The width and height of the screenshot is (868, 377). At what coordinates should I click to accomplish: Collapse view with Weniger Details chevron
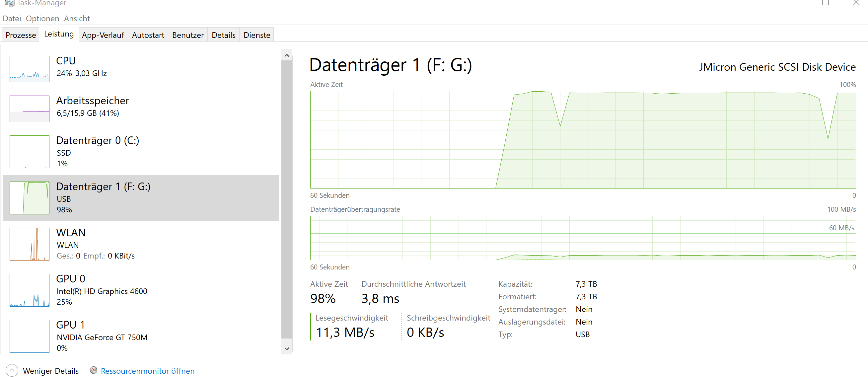point(12,370)
